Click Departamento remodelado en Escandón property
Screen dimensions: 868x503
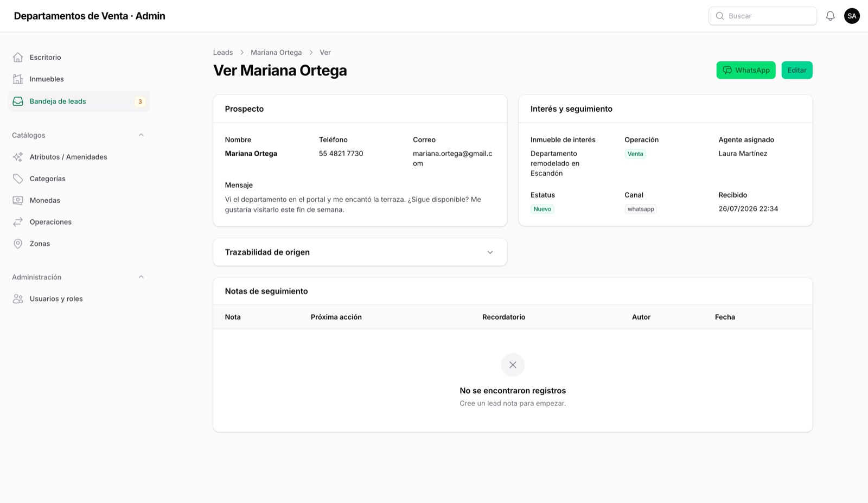point(555,163)
